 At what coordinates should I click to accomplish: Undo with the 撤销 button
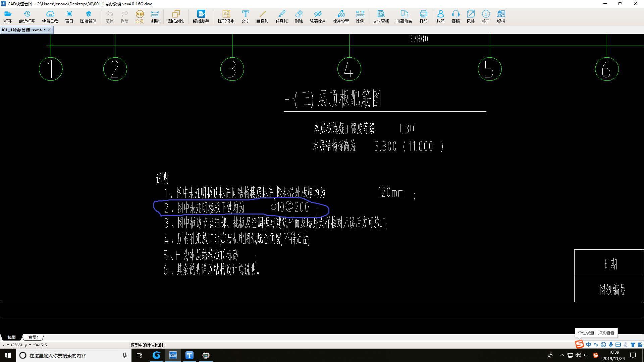point(109,17)
